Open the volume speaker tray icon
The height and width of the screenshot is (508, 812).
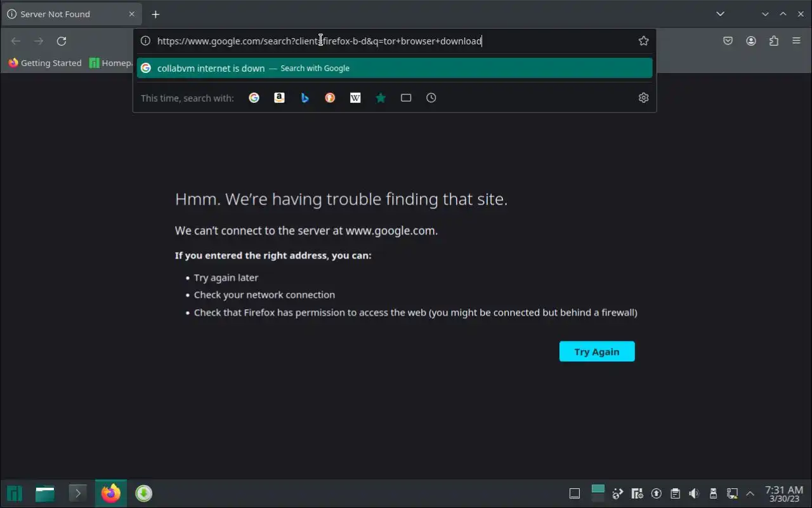[x=695, y=493]
